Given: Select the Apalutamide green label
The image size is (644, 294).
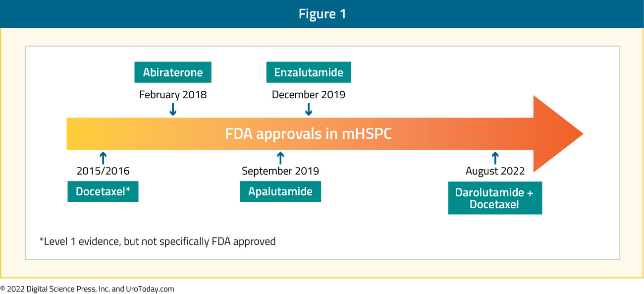Looking at the screenshot, I should (280, 191).
